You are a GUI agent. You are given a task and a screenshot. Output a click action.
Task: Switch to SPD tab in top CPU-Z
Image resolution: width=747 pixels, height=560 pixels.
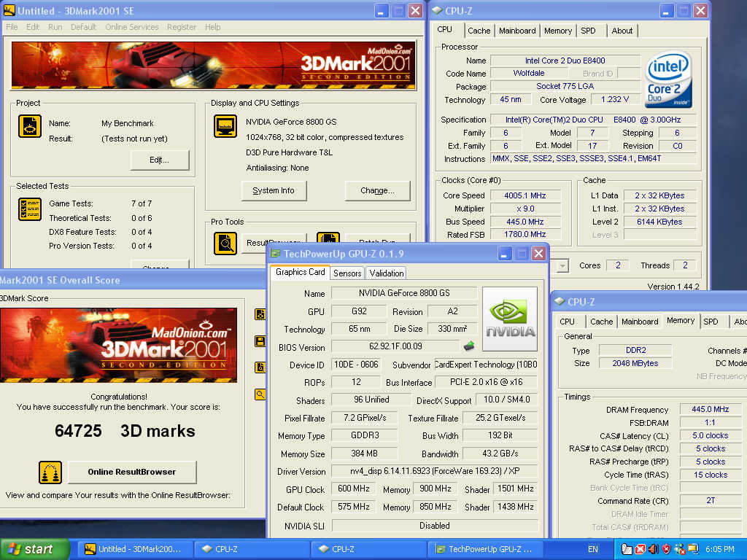click(589, 31)
